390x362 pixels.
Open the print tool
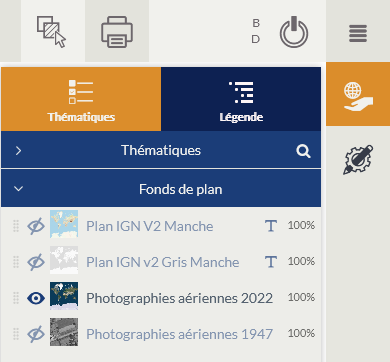[x=117, y=32]
